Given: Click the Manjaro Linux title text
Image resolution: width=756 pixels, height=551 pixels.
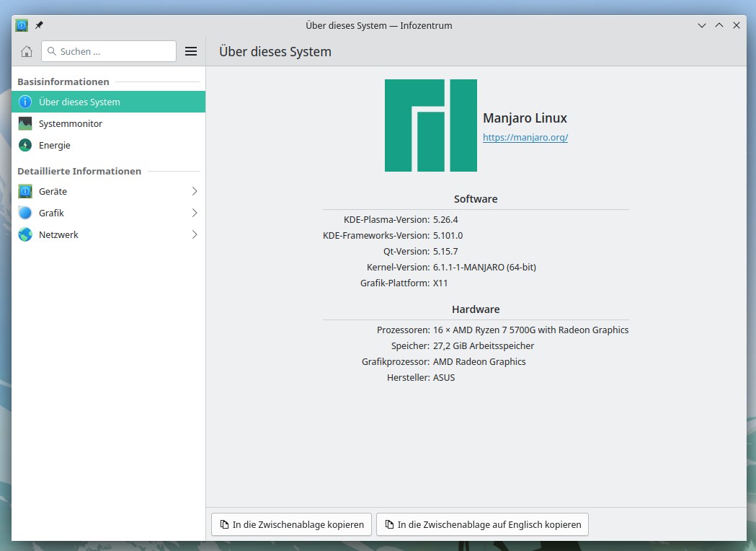Looking at the screenshot, I should [x=525, y=118].
